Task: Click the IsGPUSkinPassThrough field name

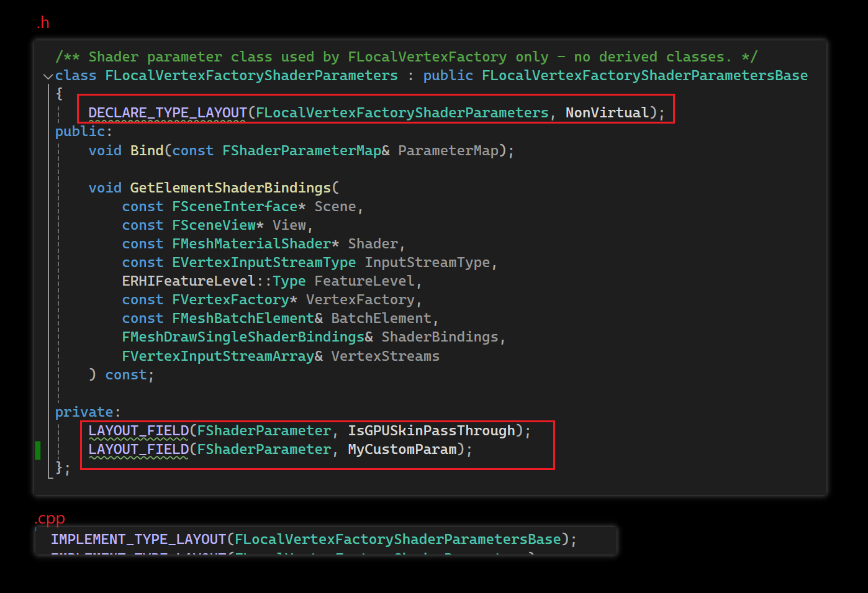Action: point(432,431)
